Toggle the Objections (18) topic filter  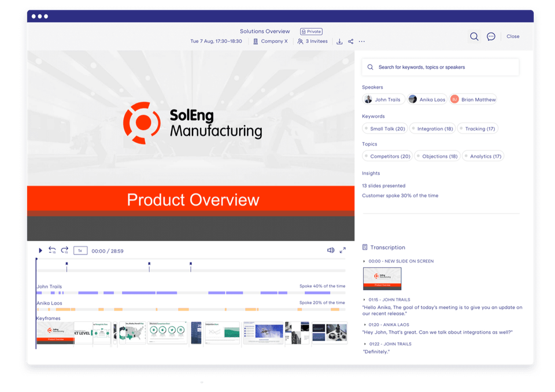[x=437, y=156]
